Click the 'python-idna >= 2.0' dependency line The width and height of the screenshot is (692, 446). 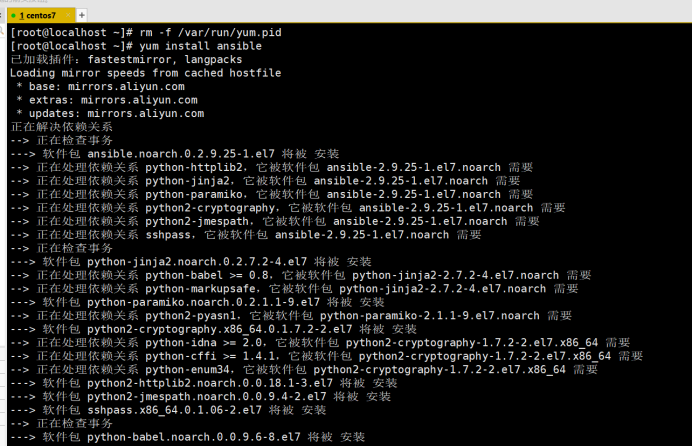click(x=320, y=343)
